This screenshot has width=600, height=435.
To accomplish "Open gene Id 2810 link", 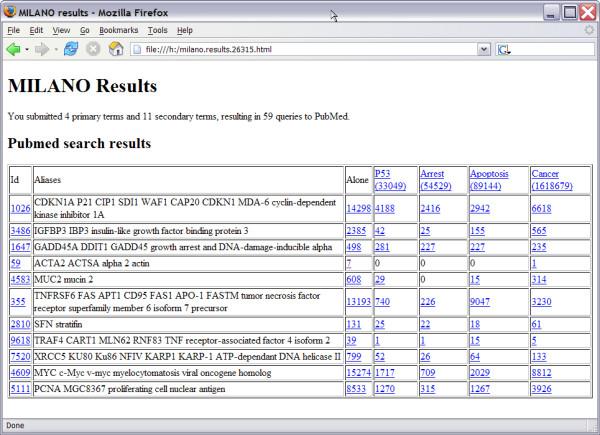I will pyautogui.click(x=21, y=324).
